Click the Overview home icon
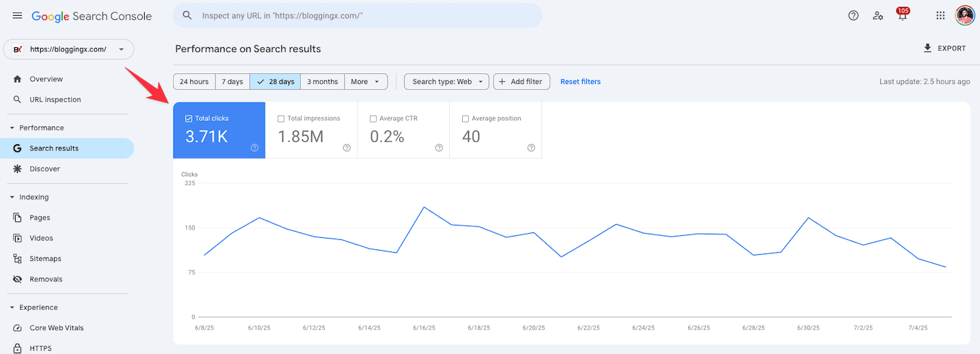 (x=18, y=79)
